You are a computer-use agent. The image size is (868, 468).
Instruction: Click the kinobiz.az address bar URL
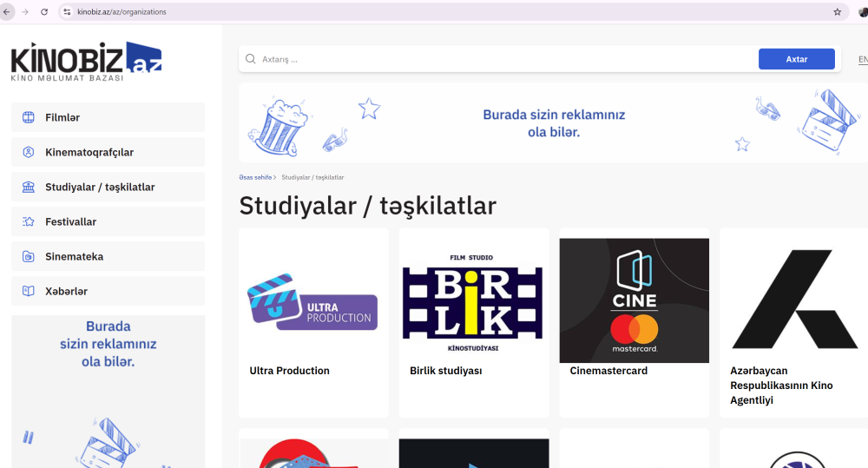tap(122, 12)
